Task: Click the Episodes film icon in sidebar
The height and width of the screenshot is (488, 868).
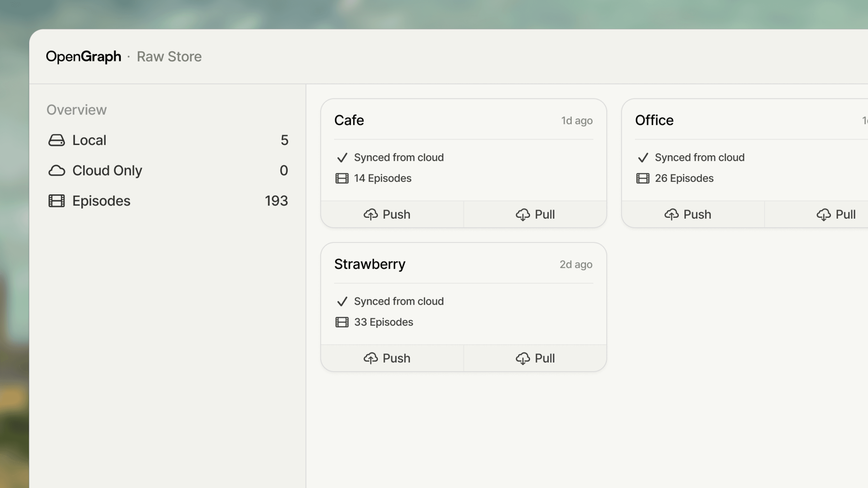Action: coord(56,201)
